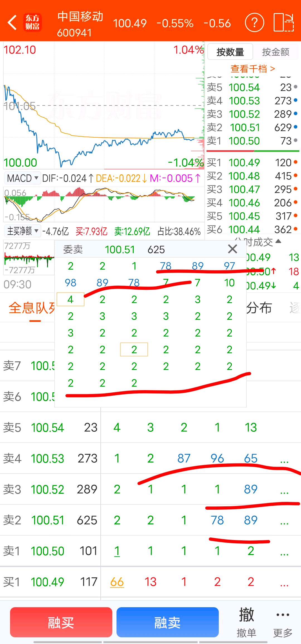Tap the 撤单 button

coord(246,622)
